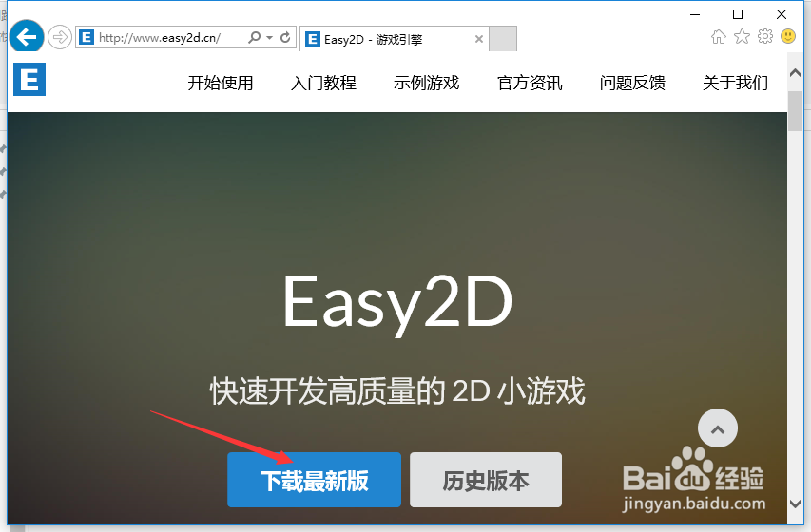Viewport: 811px width, 532px height.
Task: Refresh the page with reload icon
Action: (285, 37)
